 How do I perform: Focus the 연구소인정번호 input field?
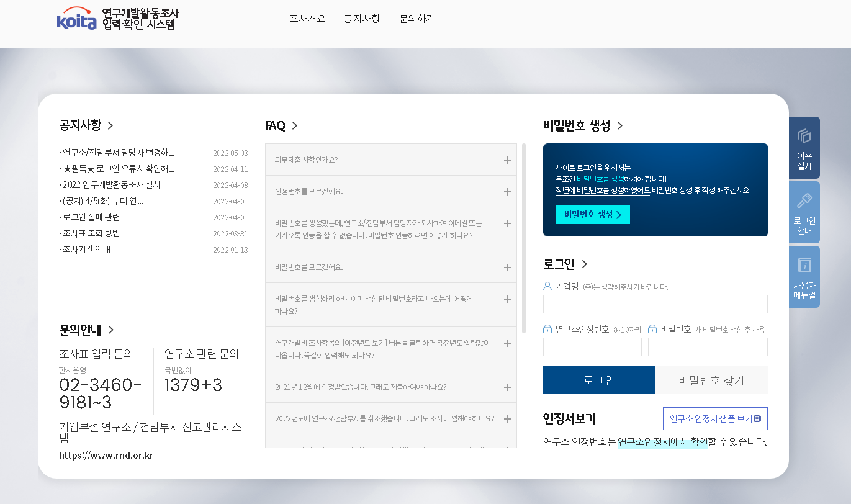[x=592, y=347]
